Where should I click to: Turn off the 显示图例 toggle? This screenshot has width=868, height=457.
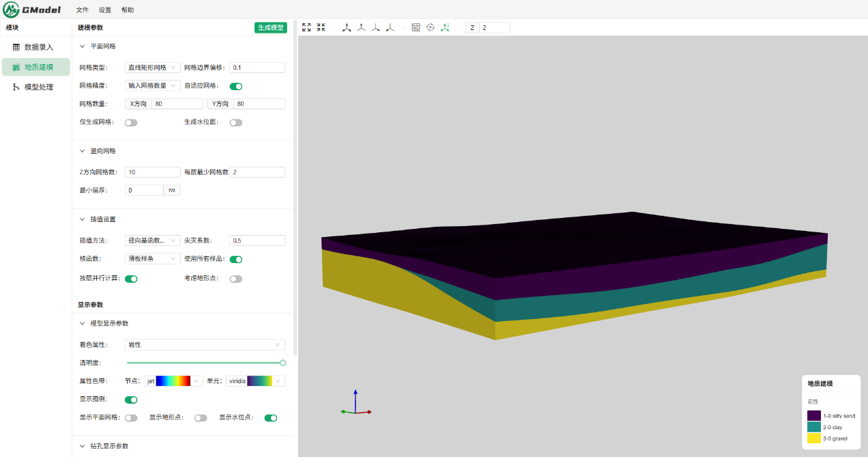tap(131, 400)
